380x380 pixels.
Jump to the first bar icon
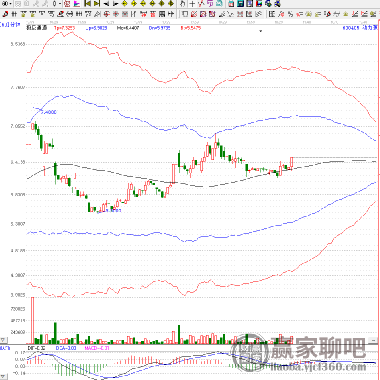point(88,4)
